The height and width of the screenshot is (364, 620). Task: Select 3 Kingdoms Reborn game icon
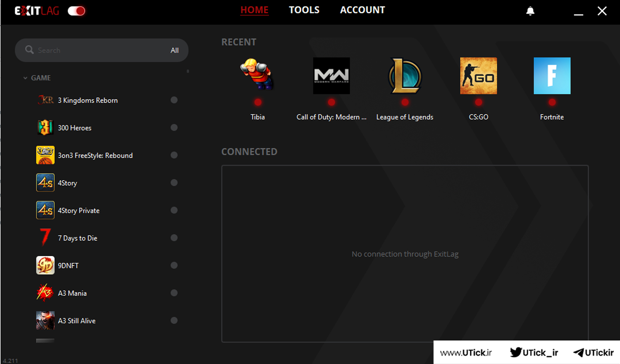[45, 100]
